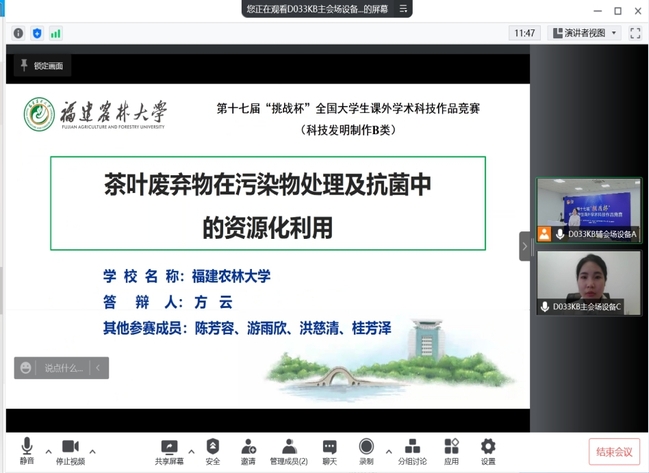The image size is (649, 473).
Task: Open Breakout Rooms (分组讨论)
Action: (412, 448)
